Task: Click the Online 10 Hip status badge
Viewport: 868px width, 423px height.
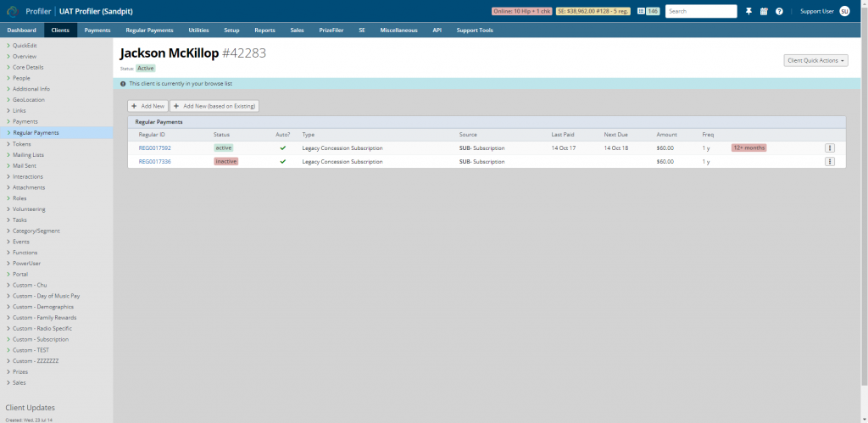Action: pos(521,11)
